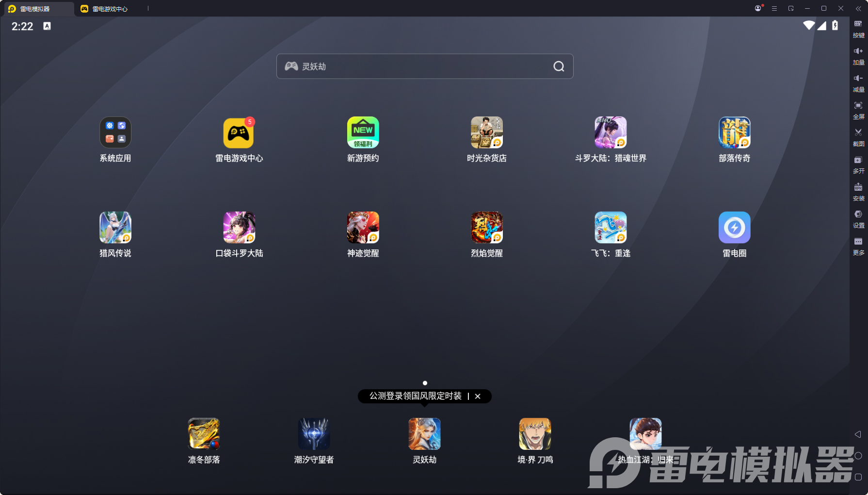Open the 飞飞：重逢 game
This screenshot has height=495, width=868.
click(x=611, y=227)
